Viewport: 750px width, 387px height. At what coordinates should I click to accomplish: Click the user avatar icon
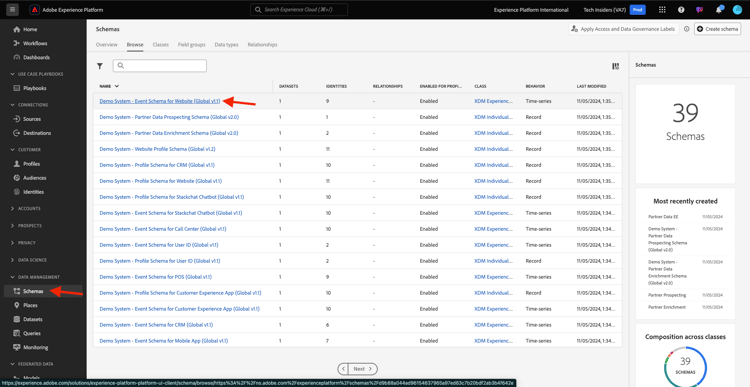(x=737, y=10)
